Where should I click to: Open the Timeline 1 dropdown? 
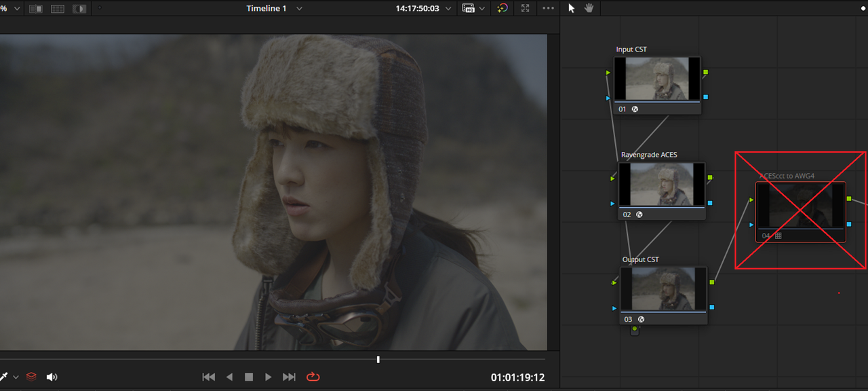[300, 9]
